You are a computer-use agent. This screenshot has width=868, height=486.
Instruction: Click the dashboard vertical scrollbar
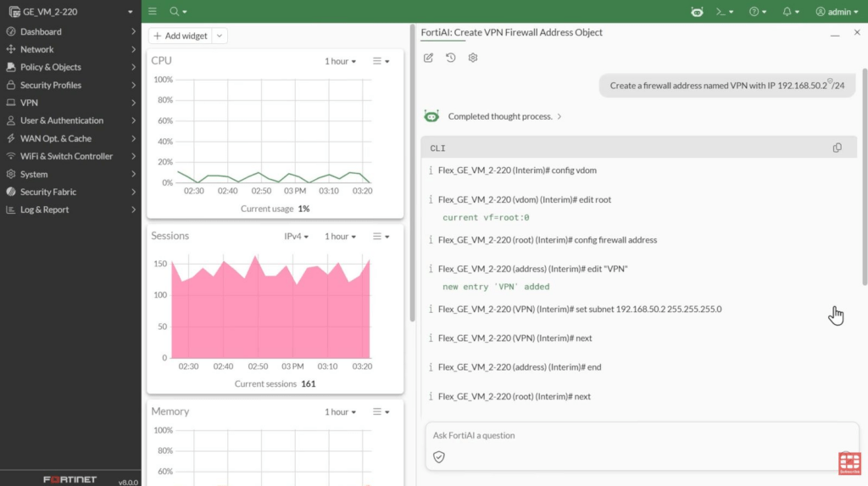coord(413,173)
